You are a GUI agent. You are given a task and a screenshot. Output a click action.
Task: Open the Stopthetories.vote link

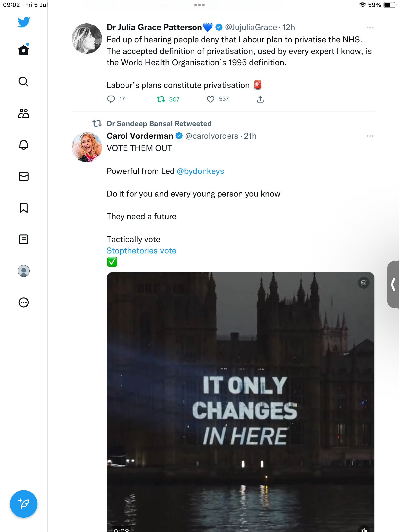(x=141, y=251)
